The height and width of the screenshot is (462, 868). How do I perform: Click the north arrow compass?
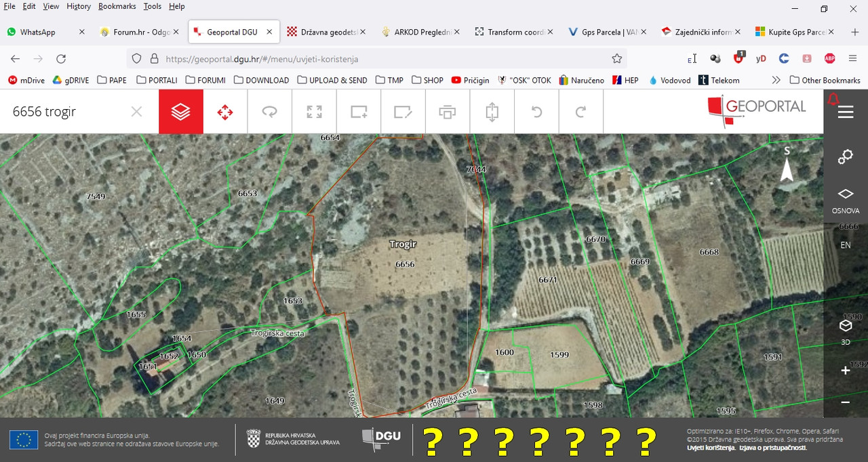coord(787,165)
